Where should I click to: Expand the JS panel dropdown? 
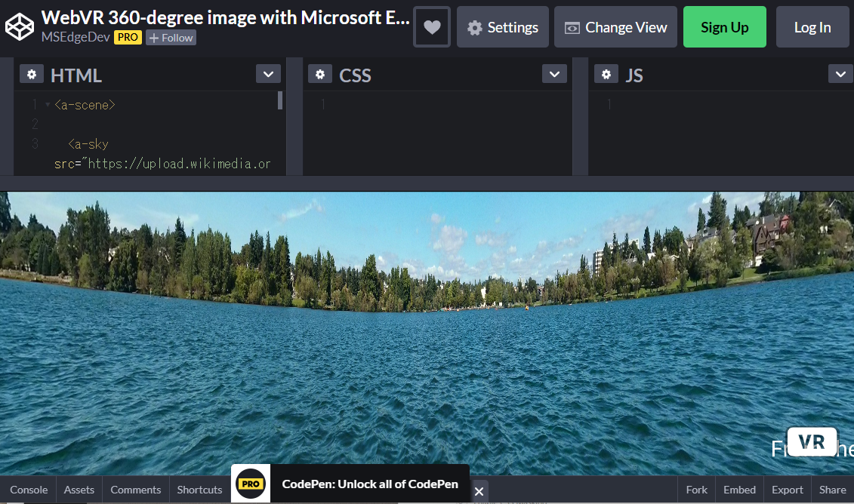(841, 74)
